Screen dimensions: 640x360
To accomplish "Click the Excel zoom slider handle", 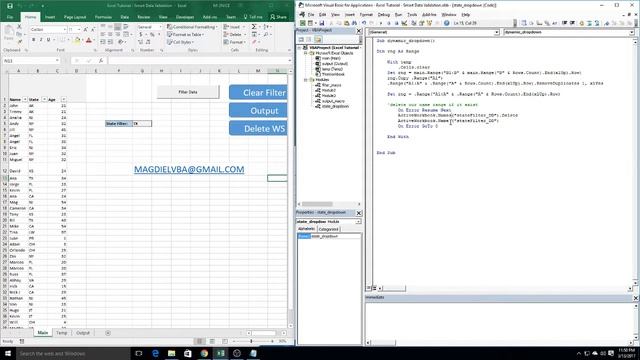I will (251, 341).
